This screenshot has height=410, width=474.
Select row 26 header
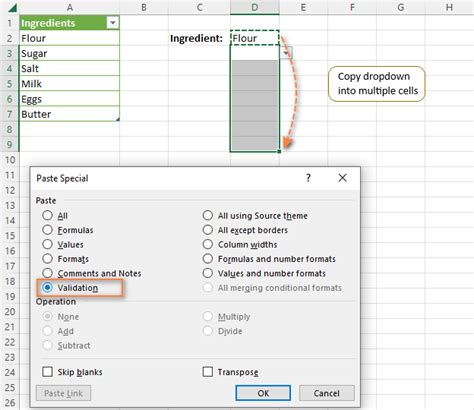(9, 402)
